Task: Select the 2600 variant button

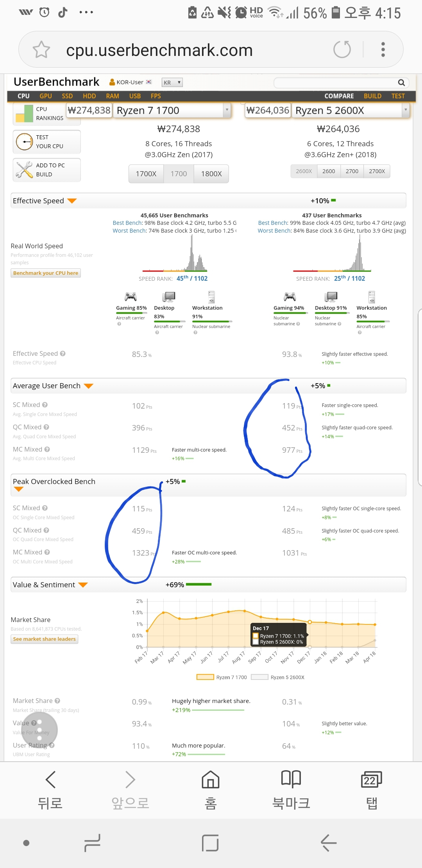Action: tap(329, 171)
